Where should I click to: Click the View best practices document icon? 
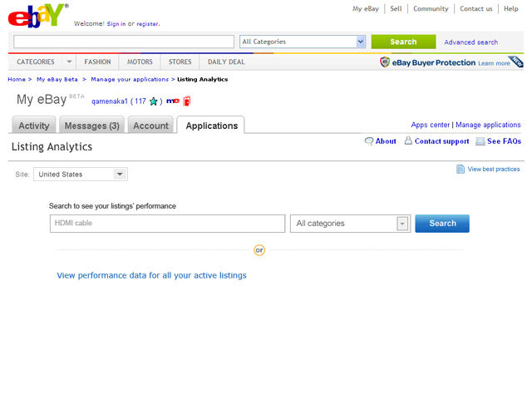pyautogui.click(x=461, y=169)
